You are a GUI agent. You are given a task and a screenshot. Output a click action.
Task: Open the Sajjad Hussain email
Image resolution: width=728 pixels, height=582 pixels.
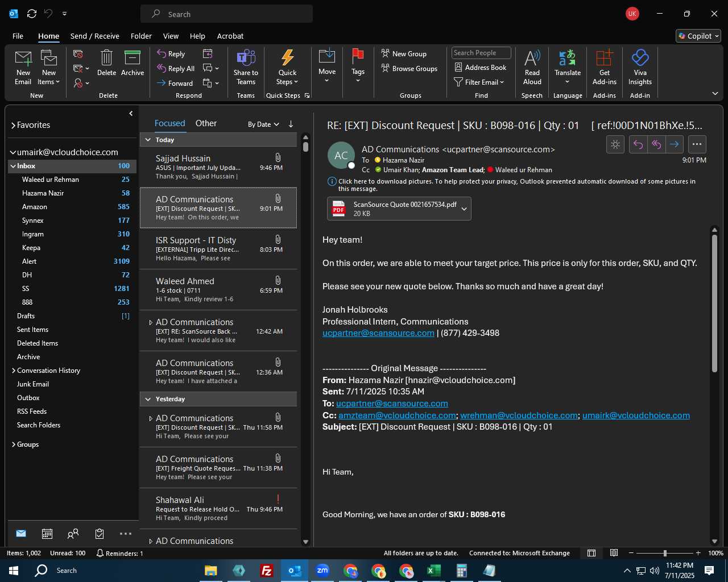tap(218, 167)
